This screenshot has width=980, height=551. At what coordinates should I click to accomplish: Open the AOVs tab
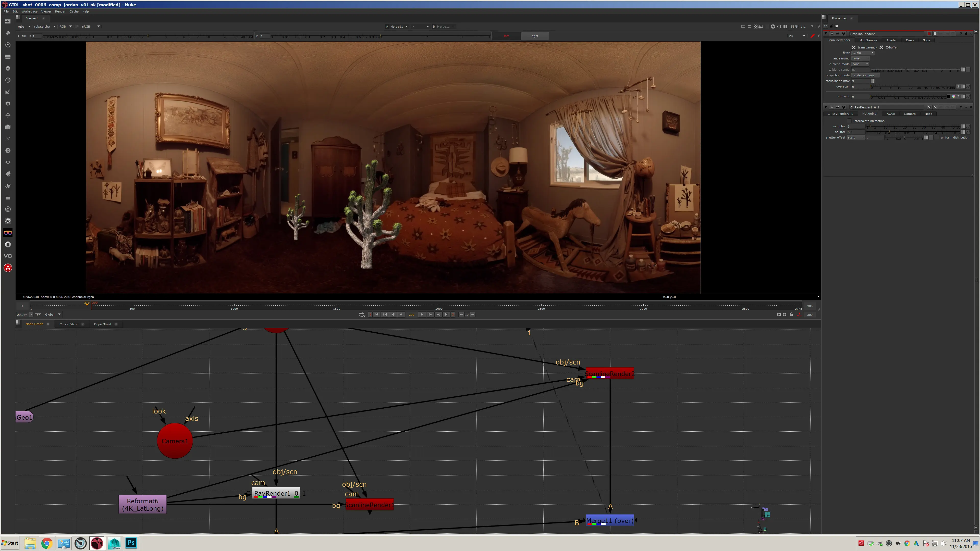pos(891,114)
